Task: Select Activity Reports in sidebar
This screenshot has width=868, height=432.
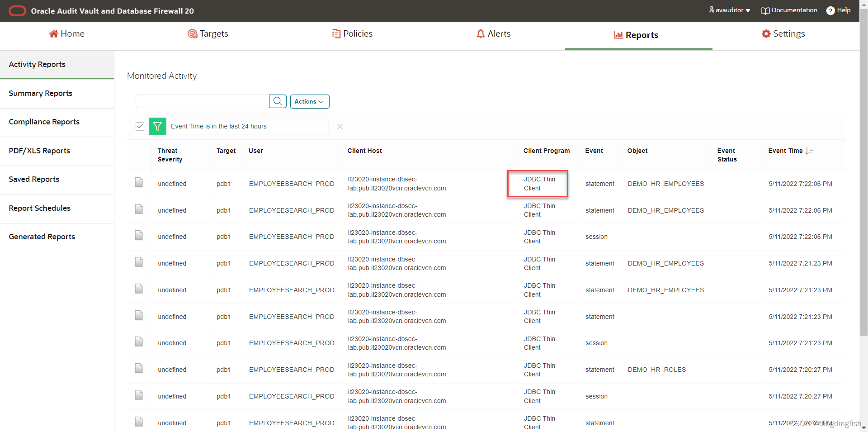Action: click(57, 64)
